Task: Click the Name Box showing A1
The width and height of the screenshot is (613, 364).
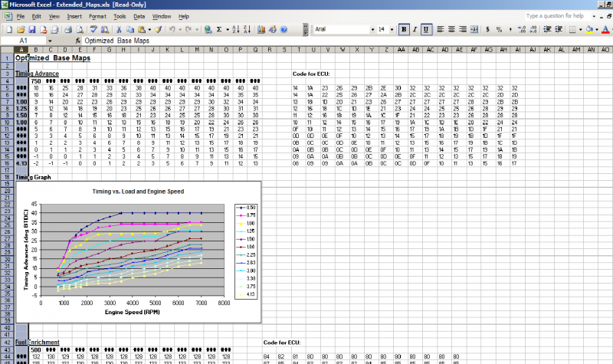Action: (24, 41)
